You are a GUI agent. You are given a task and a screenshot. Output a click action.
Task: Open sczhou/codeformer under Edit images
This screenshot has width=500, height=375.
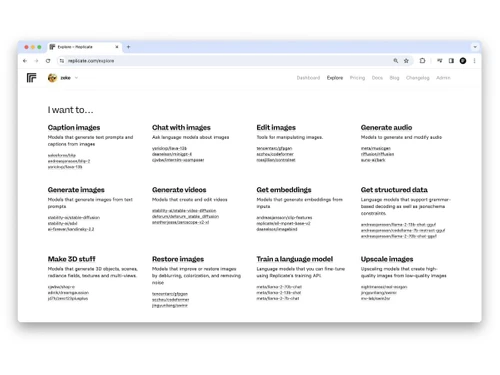pos(275,154)
